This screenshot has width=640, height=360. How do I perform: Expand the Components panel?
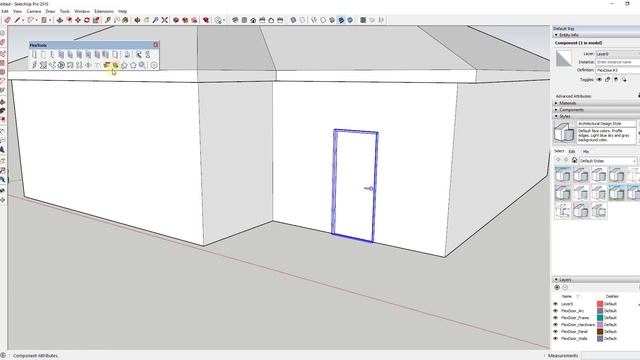[556, 110]
